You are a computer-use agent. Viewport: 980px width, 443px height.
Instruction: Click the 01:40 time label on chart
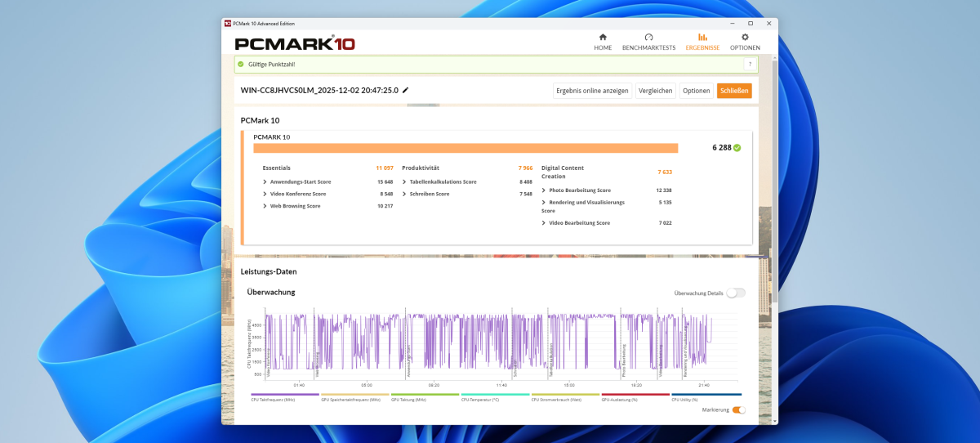click(299, 385)
